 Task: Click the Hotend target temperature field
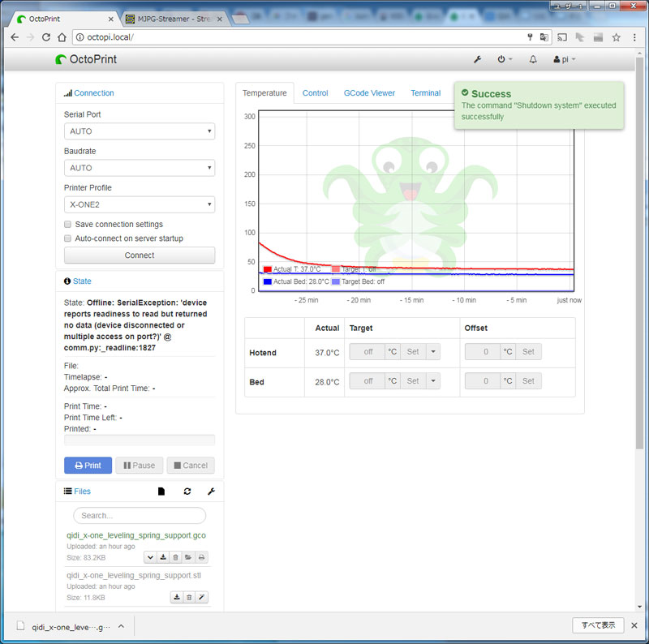click(x=367, y=352)
